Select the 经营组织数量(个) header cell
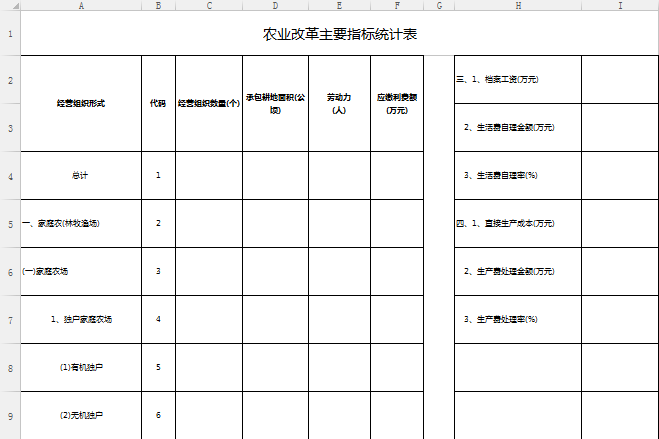 (208, 103)
